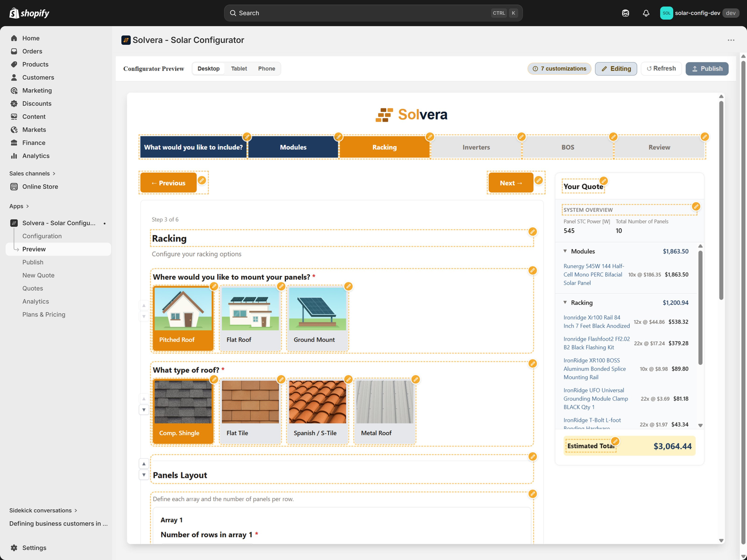Collapse the Racking quote section
The width and height of the screenshot is (747, 560).
565,302
